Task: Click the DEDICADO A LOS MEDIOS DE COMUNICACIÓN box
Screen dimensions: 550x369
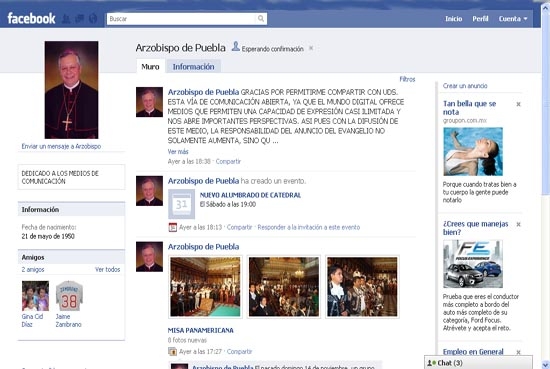Action: click(71, 177)
